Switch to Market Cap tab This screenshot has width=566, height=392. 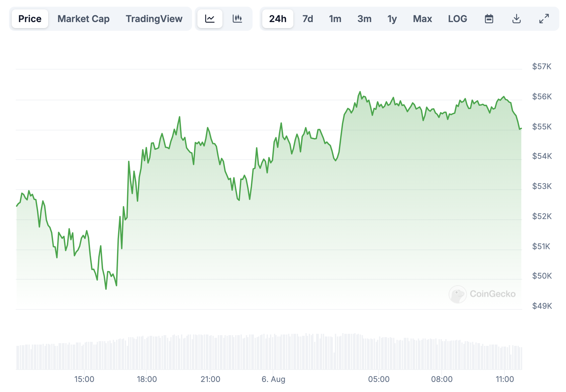[83, 19]
